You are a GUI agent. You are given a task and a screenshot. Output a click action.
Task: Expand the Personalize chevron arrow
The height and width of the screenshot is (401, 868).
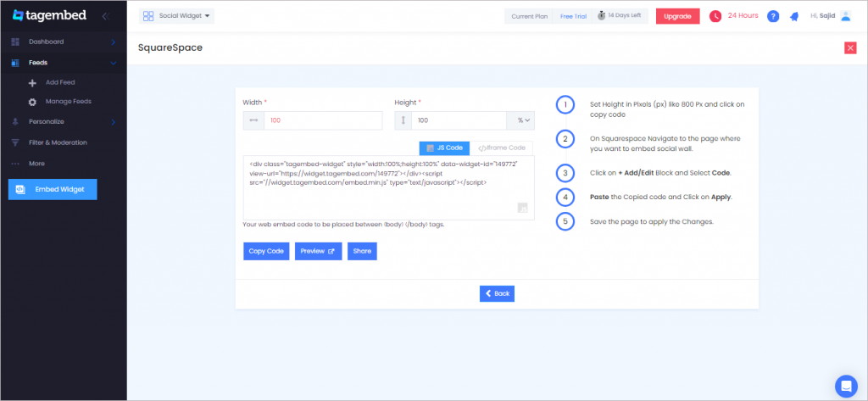[x=113, y=122]
